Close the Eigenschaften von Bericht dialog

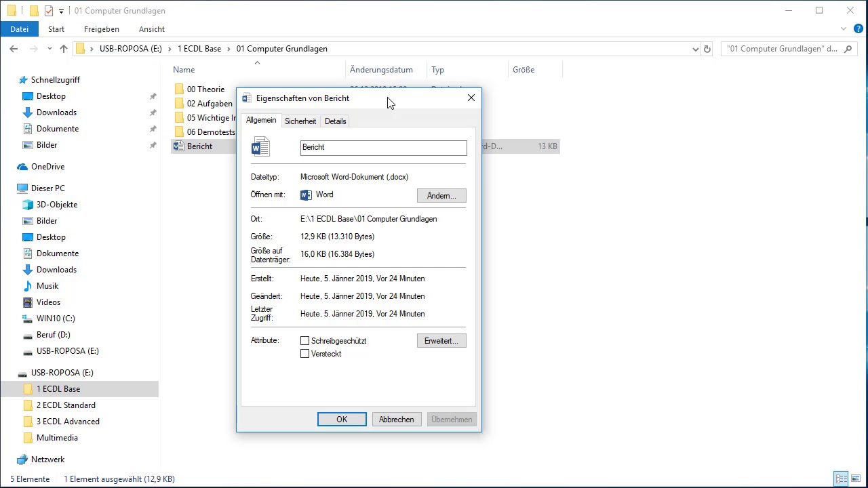coord(471,98)
